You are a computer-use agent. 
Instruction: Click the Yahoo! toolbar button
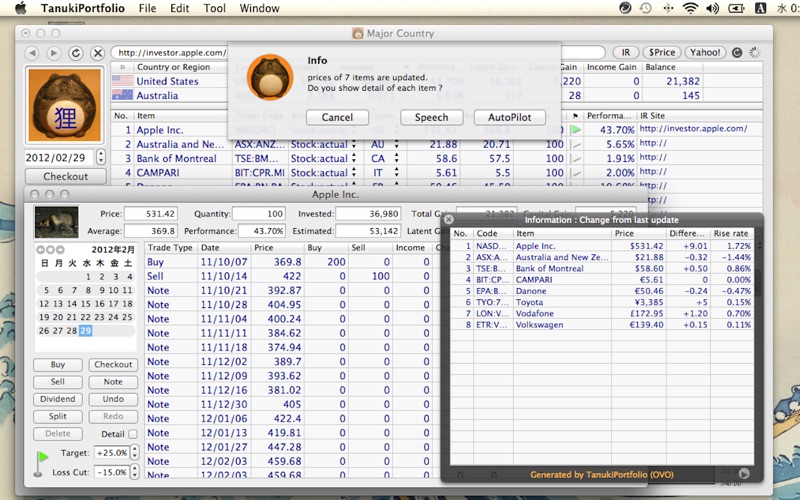[x=705, y=53]
